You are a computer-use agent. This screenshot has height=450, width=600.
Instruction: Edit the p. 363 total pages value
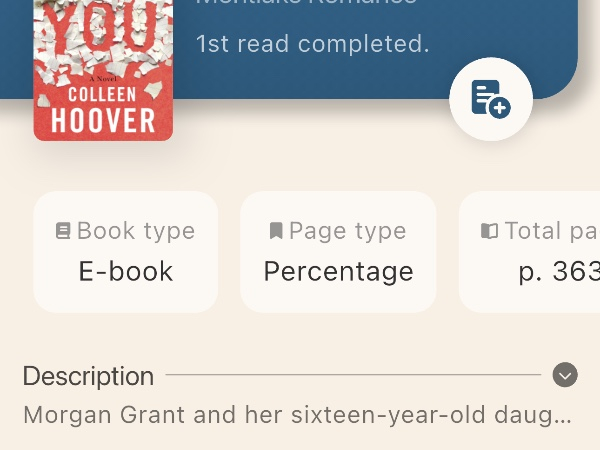pos(558,271)
